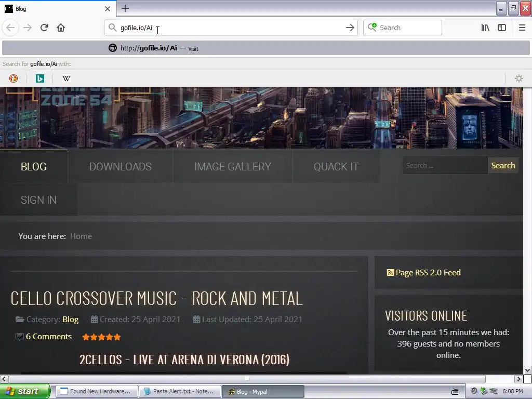This screenshot has height=399, width=532.
Task: Open the Page RSS 2.0 Feed link
Action: click(x=424, y=272)
